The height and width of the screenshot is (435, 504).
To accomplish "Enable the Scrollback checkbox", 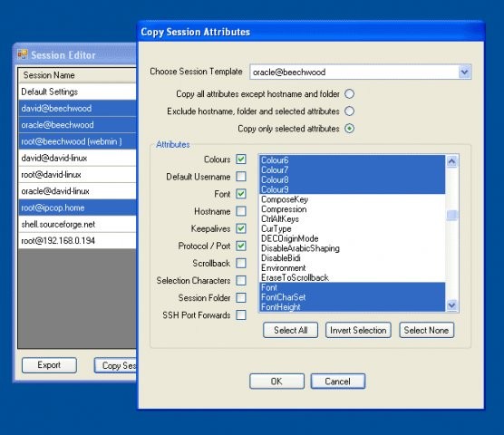I will [241, 263].
